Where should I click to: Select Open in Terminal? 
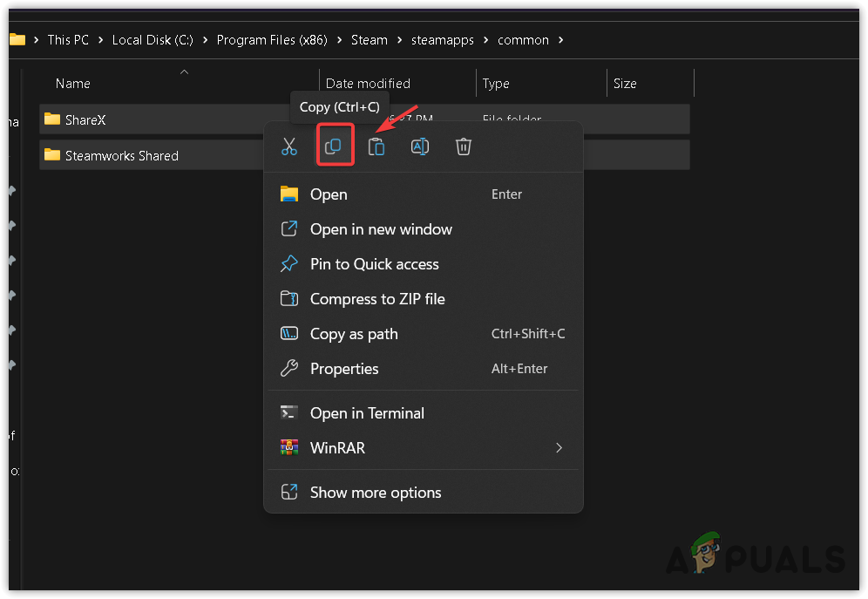tap(367, 413)
